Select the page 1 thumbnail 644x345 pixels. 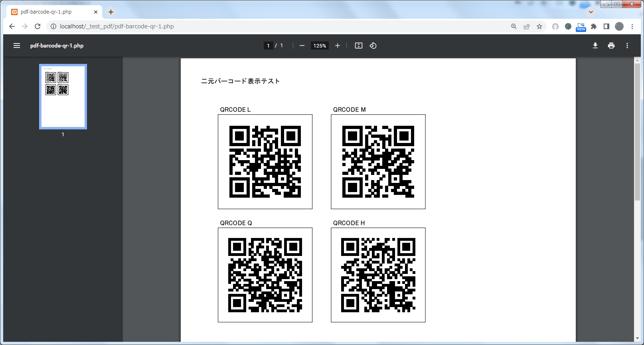tap(63, 97)
